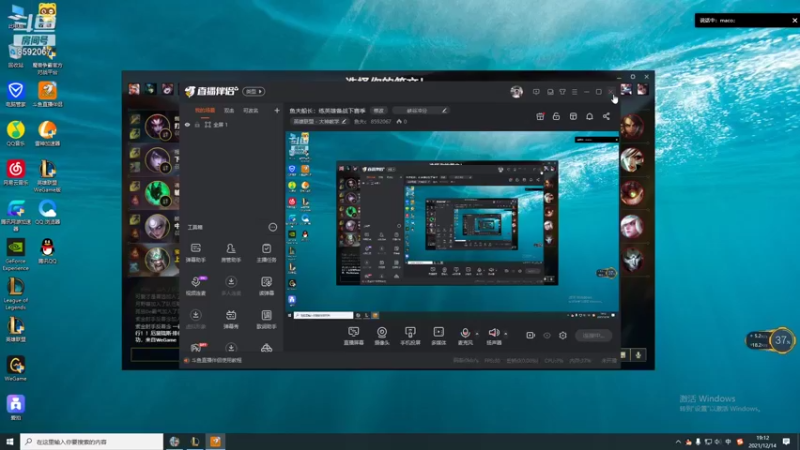Screen dimensions: 800x450
Task: Click the share icon above the preview
Action: pyautogui.click(x=606, y=116)
